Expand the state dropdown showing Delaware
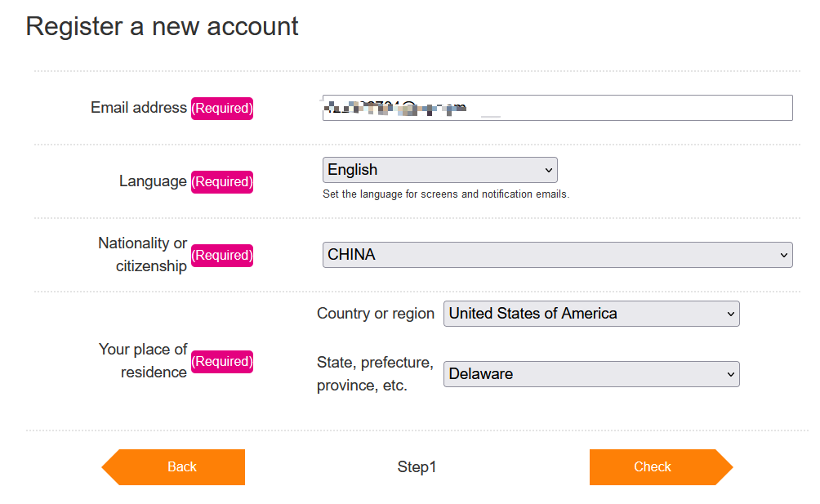 tap(590, 374)
